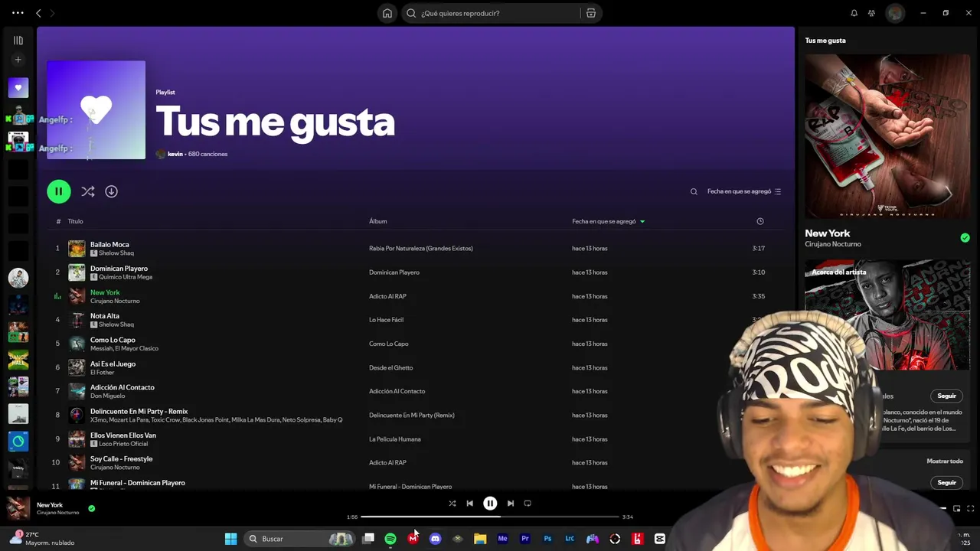Pause playback in player bar
Image resolution: width=980 pixels, height=551 pixels.
490,504
